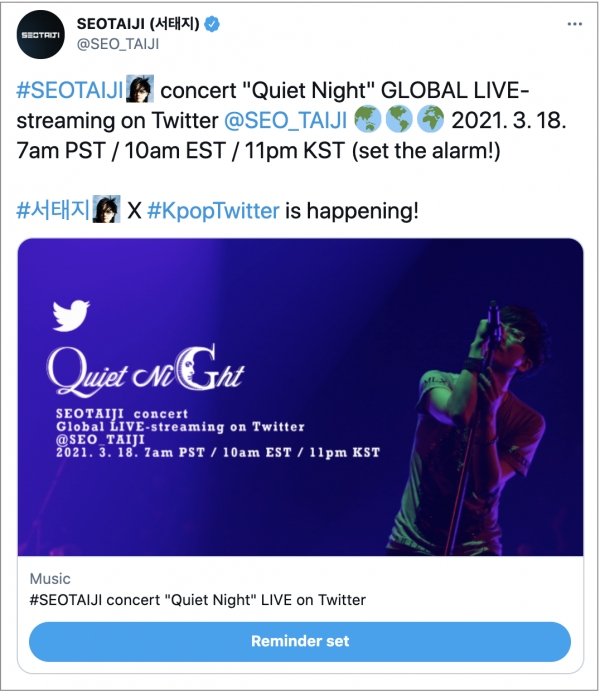
Task: Toggle the Reminder set button
Action: tap(300, 641)
